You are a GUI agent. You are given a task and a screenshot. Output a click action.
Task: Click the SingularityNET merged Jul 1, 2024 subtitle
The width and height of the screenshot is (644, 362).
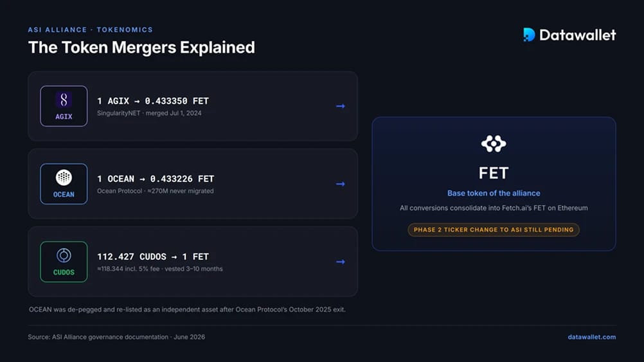coord(149,113)
